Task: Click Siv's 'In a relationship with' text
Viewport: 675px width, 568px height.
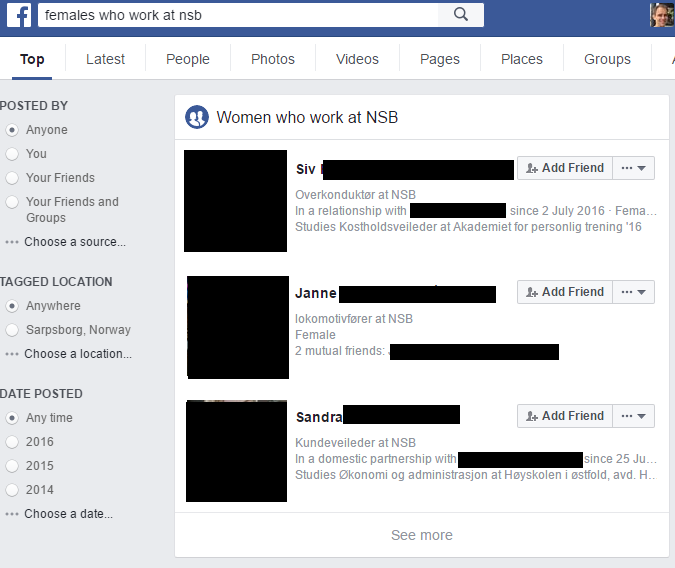Action: 351,211
